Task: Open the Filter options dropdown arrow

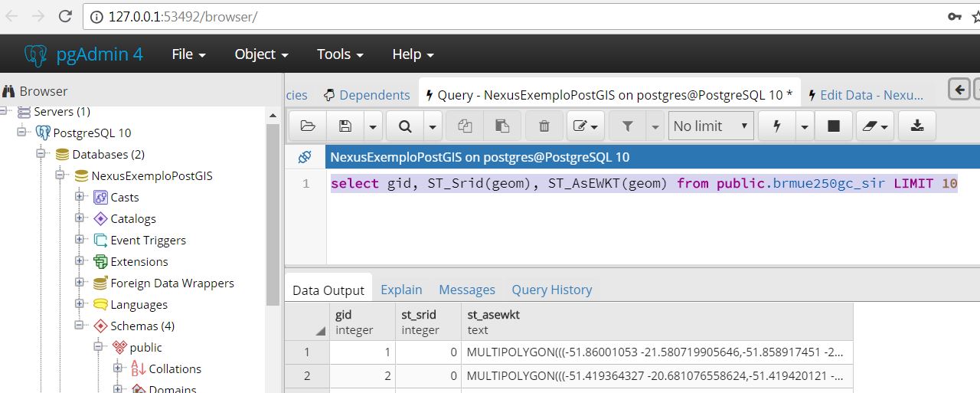Action: pos(655,126)
